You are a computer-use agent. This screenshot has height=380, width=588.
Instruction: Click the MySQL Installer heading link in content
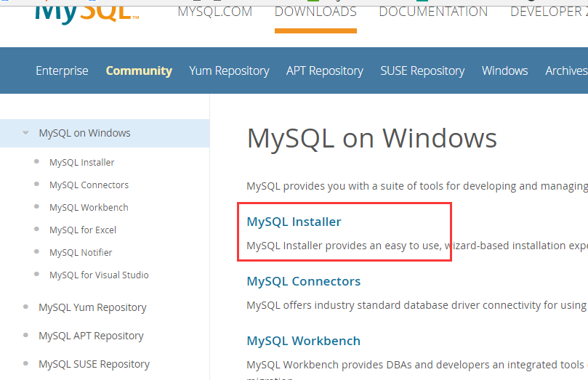[294, 222]
